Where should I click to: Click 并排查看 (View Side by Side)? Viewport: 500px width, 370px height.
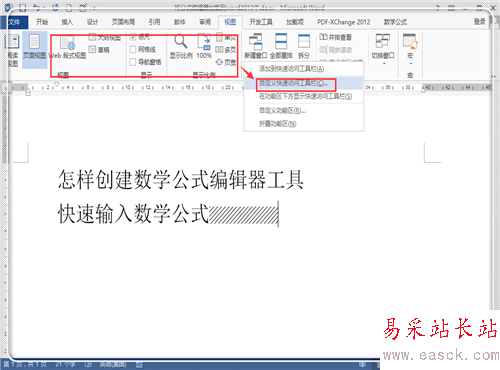click(x=335, y=37)
